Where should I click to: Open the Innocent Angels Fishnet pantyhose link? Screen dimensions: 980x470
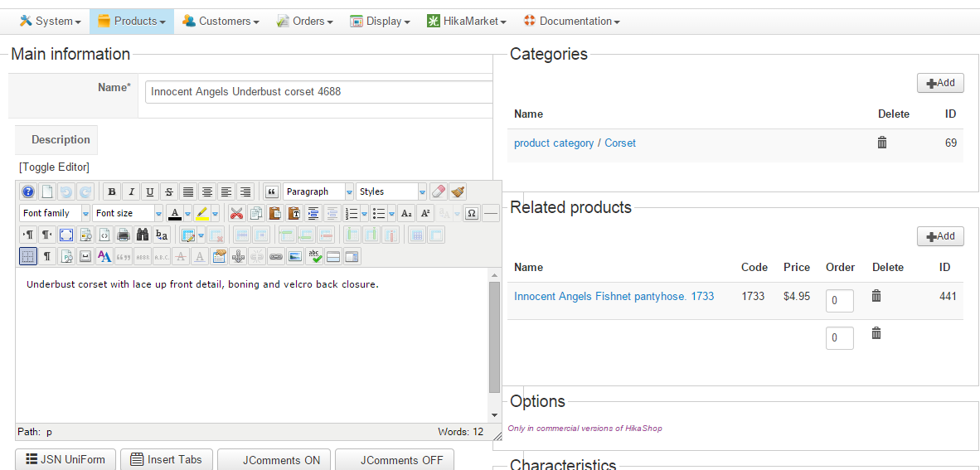pos(614,296)
